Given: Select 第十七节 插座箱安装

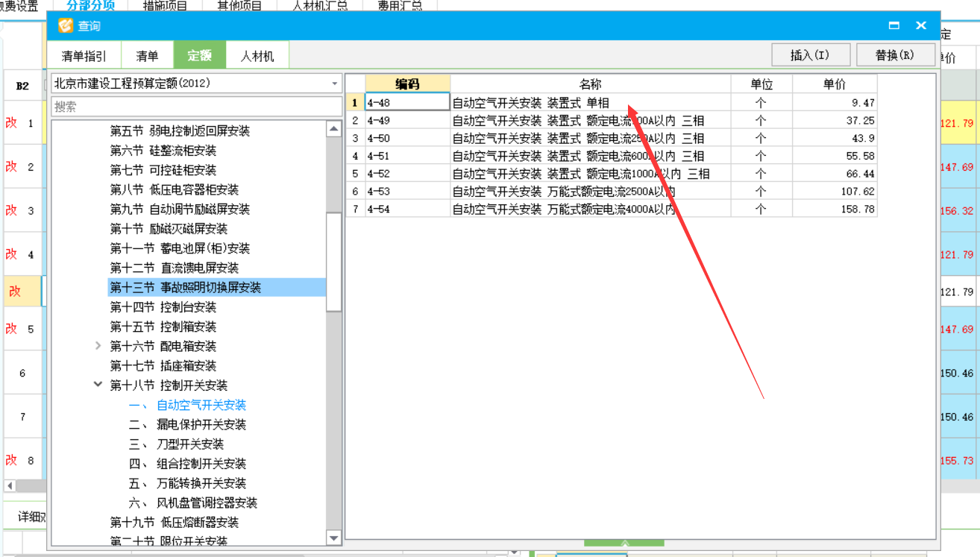Looking at the screenshot, I should pos(163,365).
